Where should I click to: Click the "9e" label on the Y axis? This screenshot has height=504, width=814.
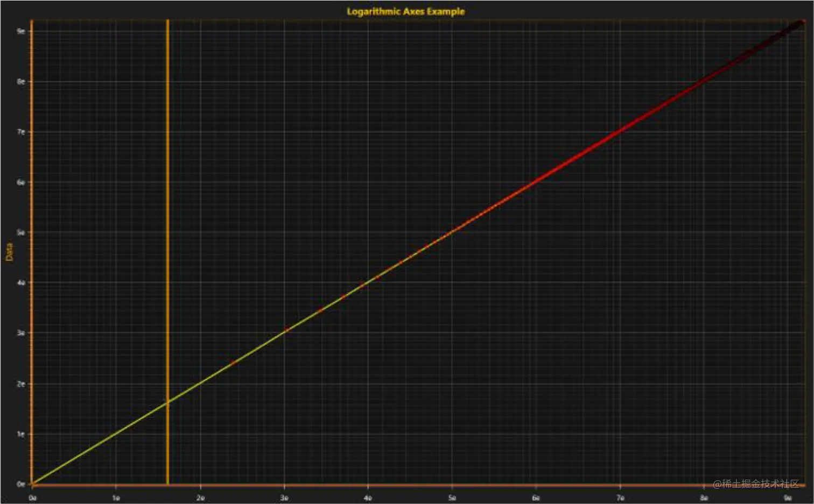(x=21, y=31)
